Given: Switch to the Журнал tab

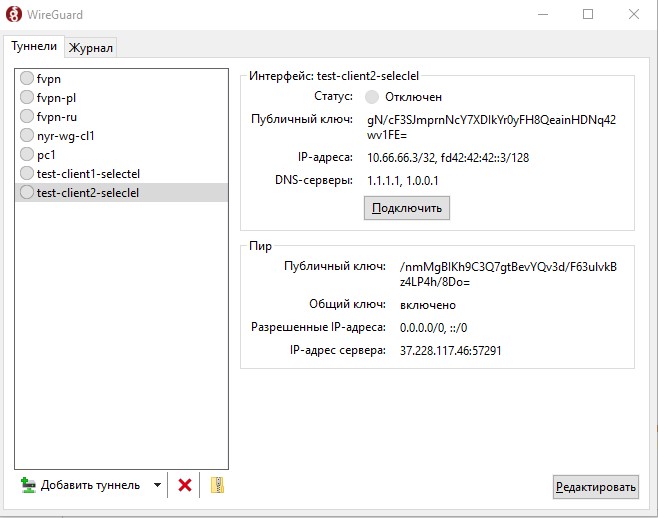Looking at the screenshot, I should [91, 48].
